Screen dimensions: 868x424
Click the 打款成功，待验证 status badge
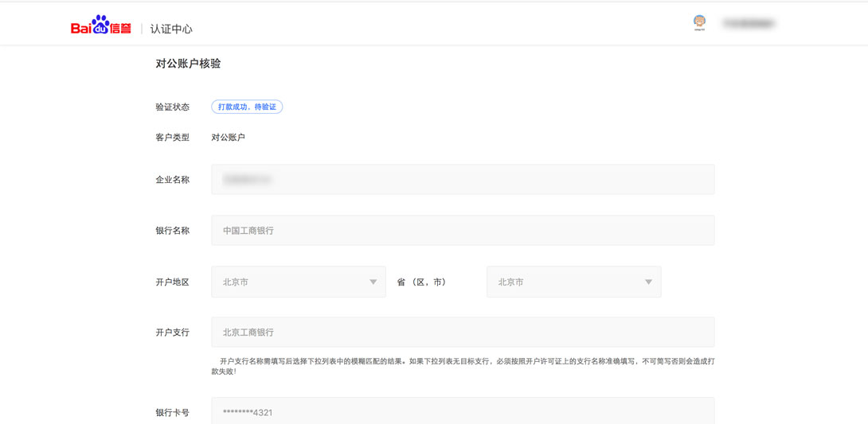click(247, 107)
